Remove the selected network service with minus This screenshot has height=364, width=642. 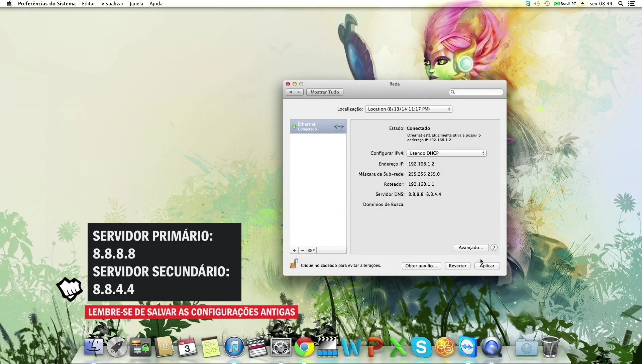point(302,250)
